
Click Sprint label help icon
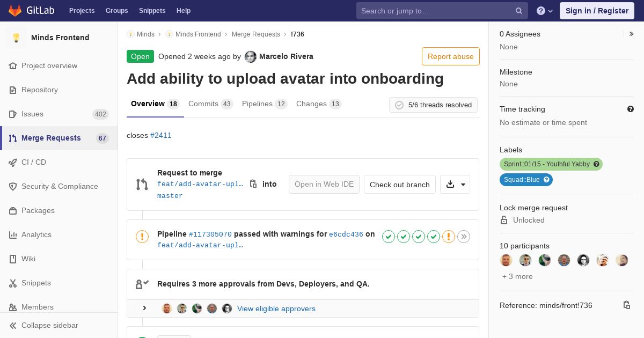pos(596,164)
